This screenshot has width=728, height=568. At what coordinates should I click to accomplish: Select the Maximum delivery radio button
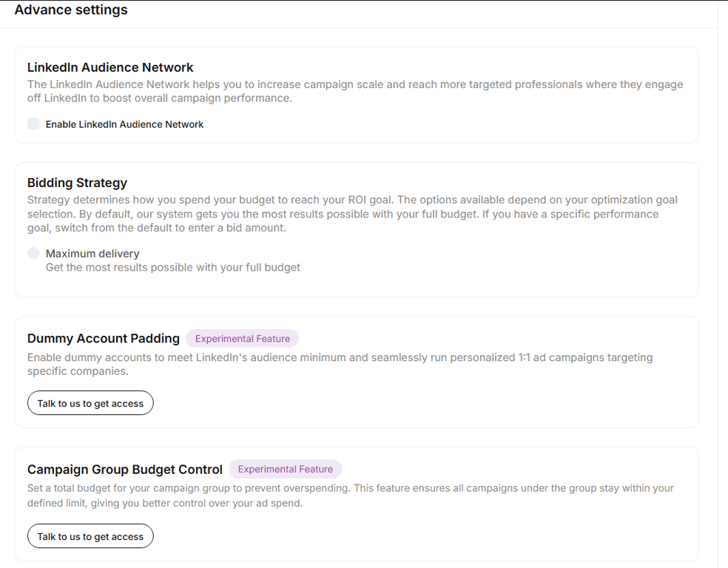coord(33,254)
